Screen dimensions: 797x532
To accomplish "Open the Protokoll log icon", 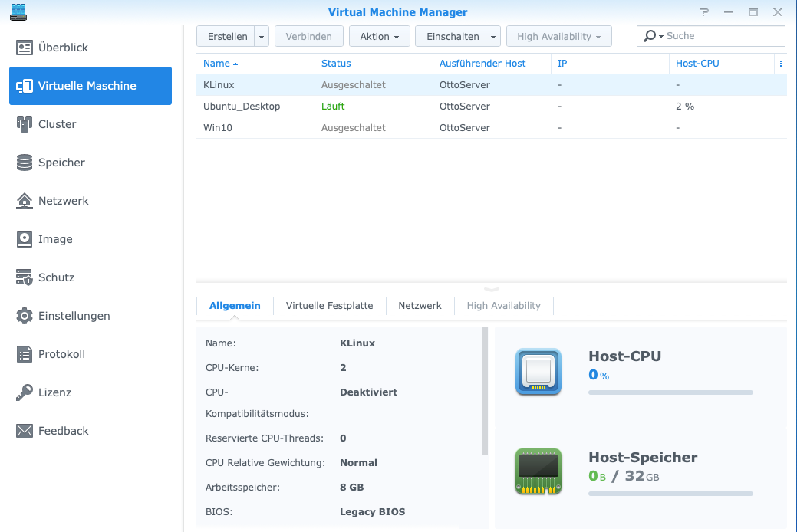I will (25, 354).
